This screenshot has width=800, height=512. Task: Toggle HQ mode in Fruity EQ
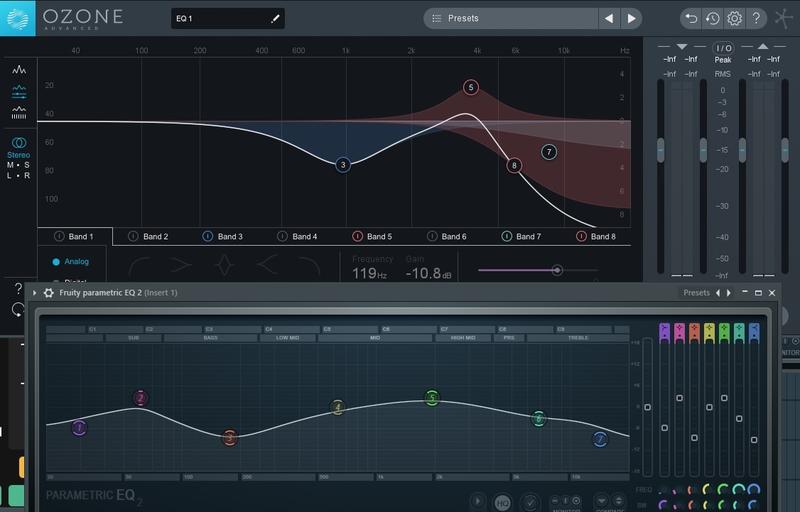[503, 502]
